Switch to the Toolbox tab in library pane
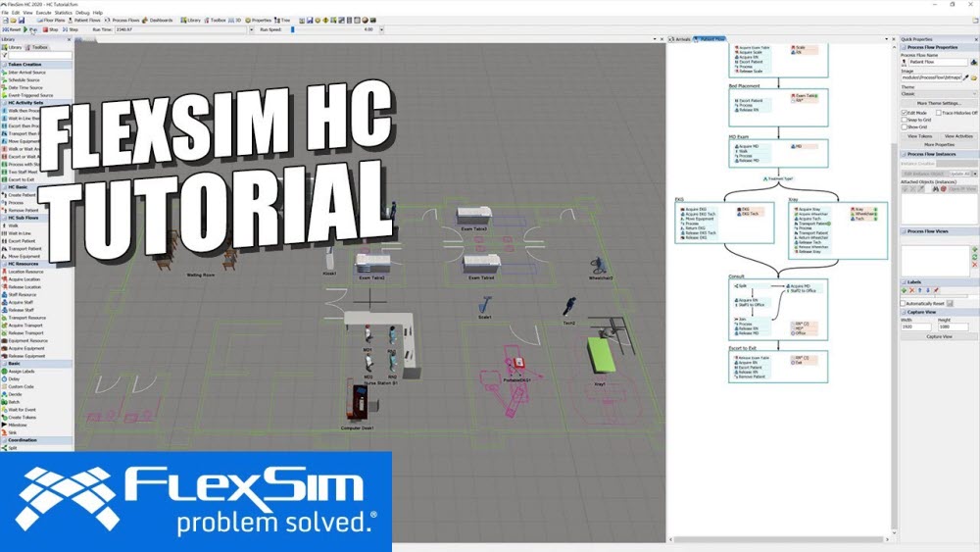 [x=37, y=47]
